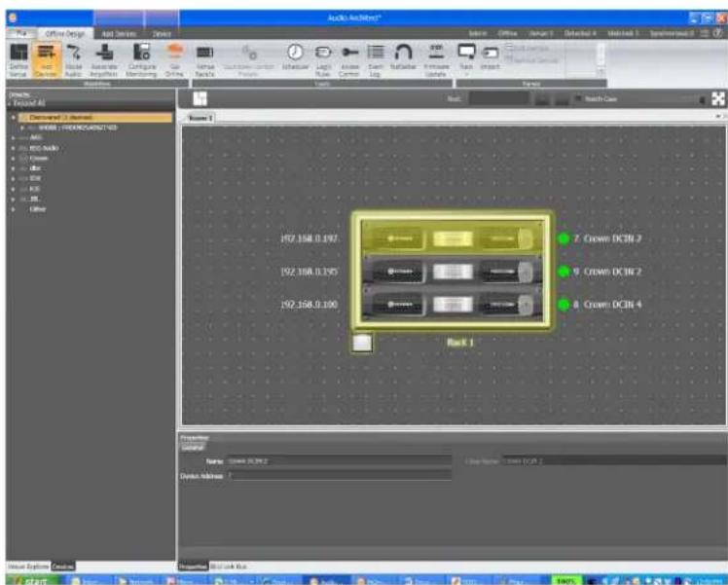
Task: Switch to the Offline Design ribbon tab
Action: coord(65,33)
